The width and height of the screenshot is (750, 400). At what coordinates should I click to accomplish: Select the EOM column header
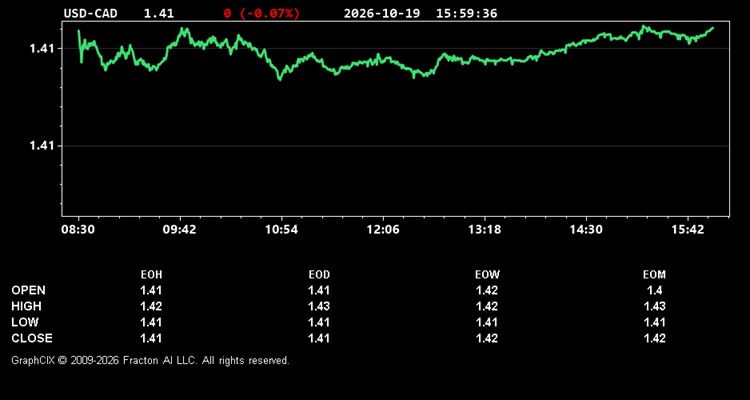click(654, 275)
